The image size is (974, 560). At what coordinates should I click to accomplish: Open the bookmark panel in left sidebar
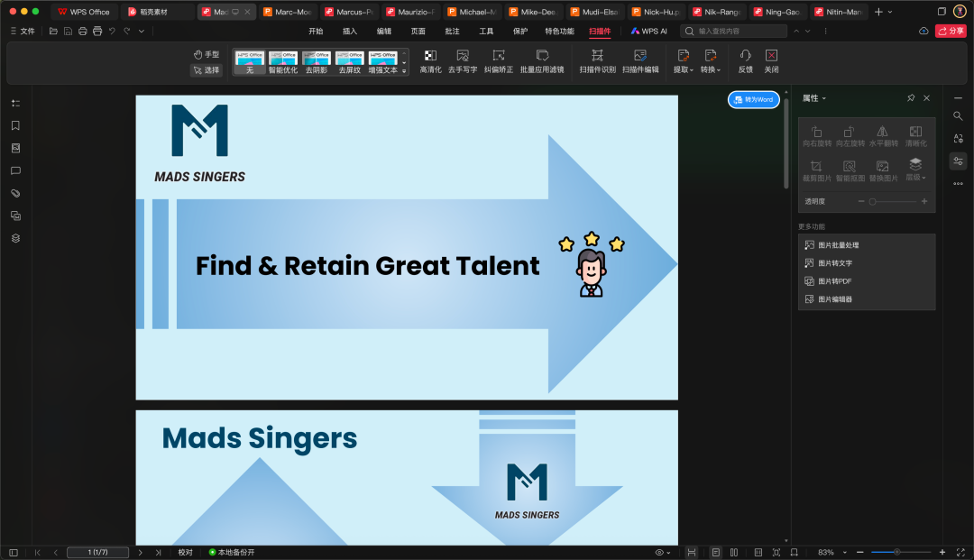[15, 125]
